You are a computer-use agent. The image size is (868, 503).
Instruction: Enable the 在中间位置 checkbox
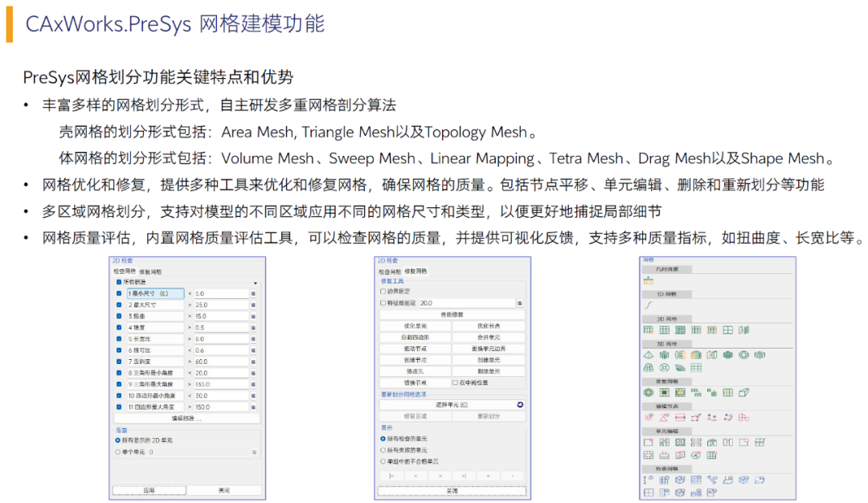[455, 383]
